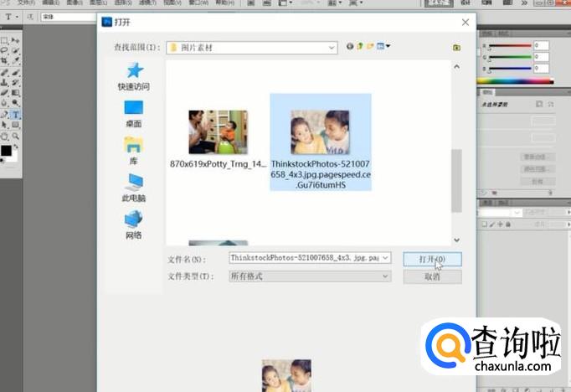Select the History Brush tool
The width and height of the screenshot is (571, 392).
[15, 83]
